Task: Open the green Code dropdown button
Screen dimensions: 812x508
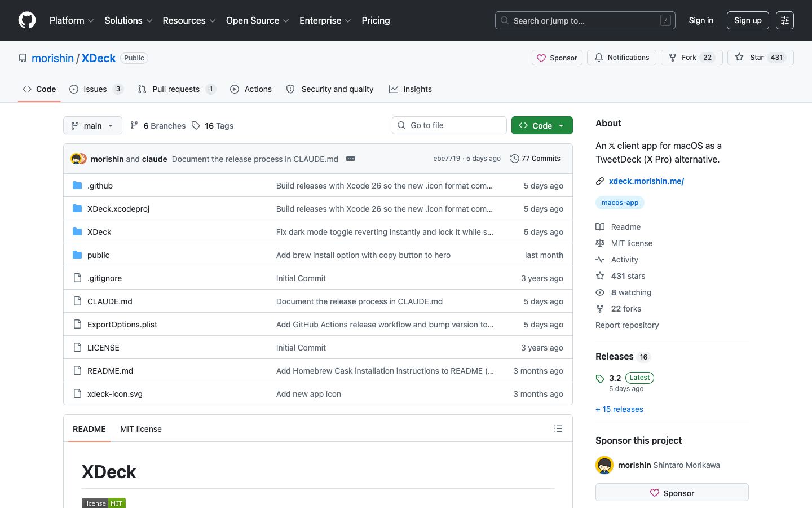Action: [x=542, y=125]
